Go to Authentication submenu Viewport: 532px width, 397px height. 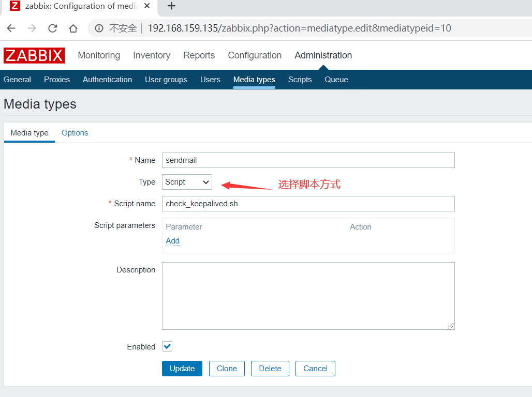[x=107, y=80]
